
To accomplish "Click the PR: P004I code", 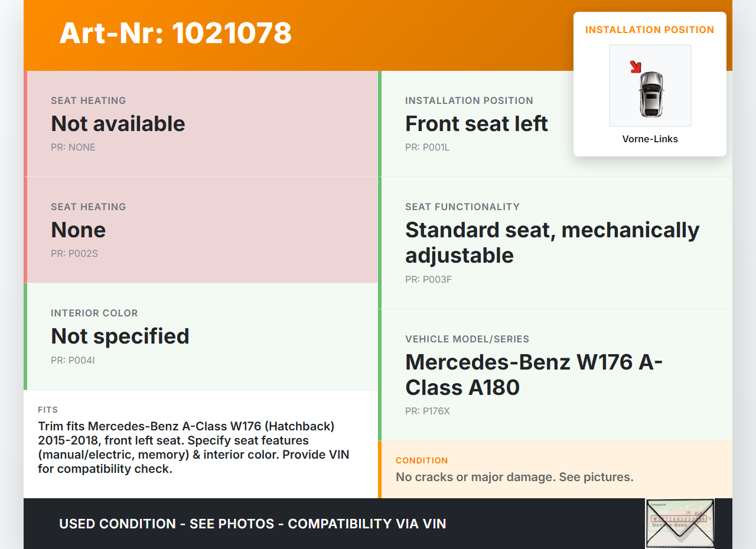I will (x=73, y=360).
